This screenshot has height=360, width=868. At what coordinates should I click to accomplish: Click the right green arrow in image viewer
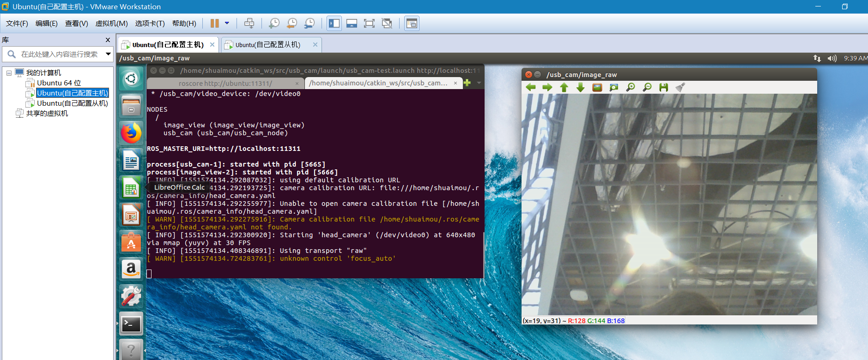(x=547, y=87)
